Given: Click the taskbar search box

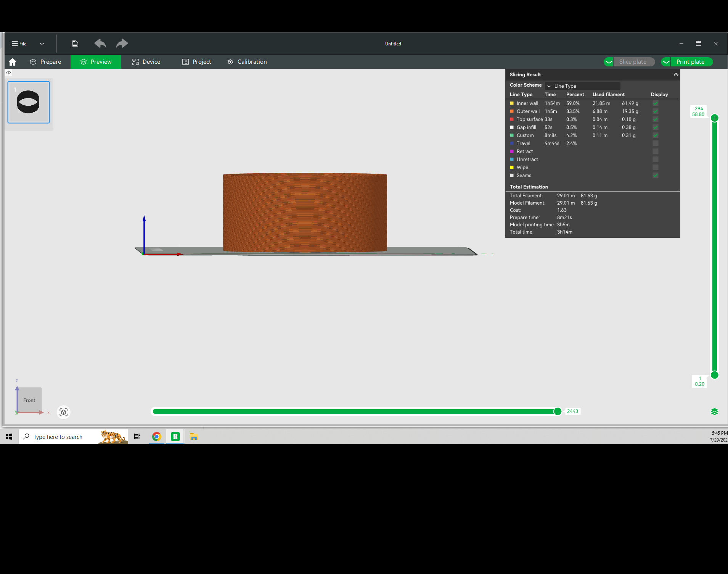Looking at the screenshot, I should tap(73, 437).
